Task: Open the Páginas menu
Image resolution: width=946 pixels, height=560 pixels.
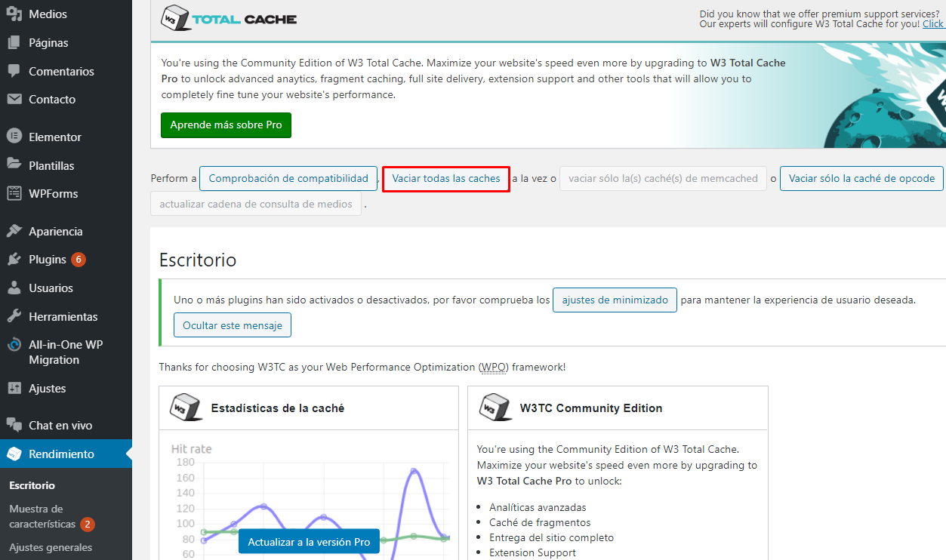Action: (x=48, y=42)
